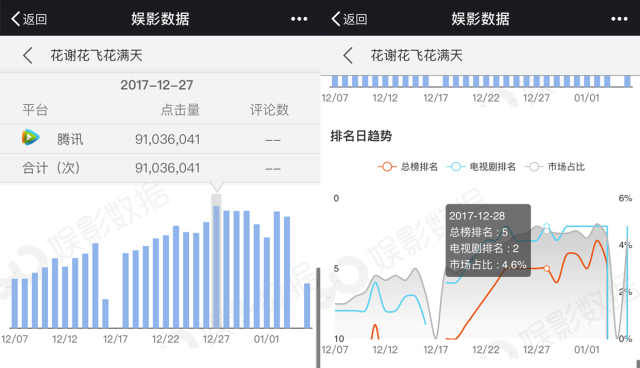This screenshot has height=368, width=640.
Task: Click the white marker on 电视剧排名 line
Action: (x=547, y=226)
